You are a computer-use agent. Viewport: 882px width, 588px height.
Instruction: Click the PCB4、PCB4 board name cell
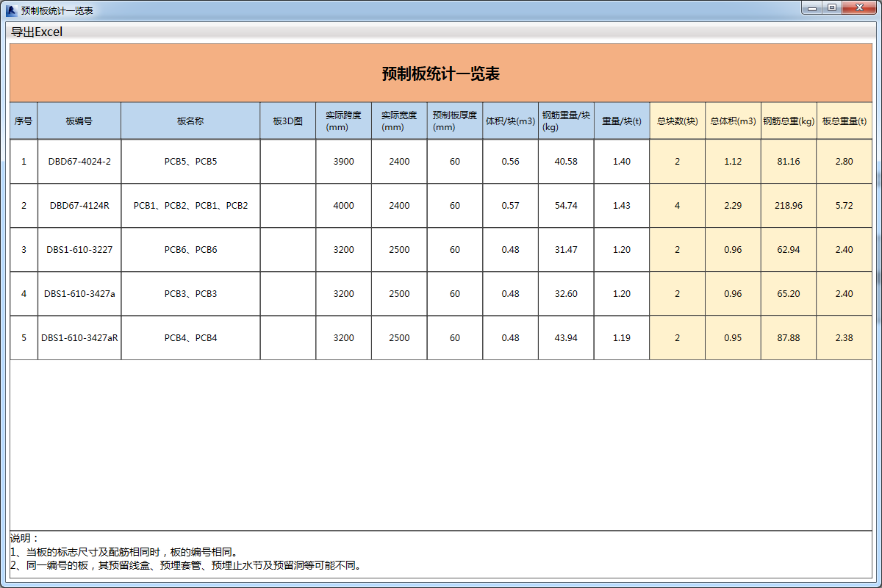[x=190, y=338]
